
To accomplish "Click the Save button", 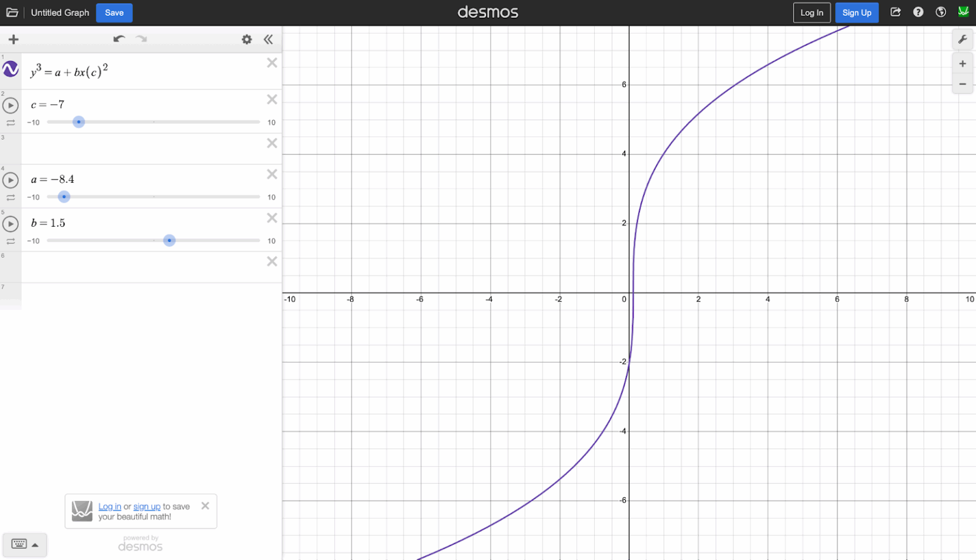I will click(x=114, y=13).
